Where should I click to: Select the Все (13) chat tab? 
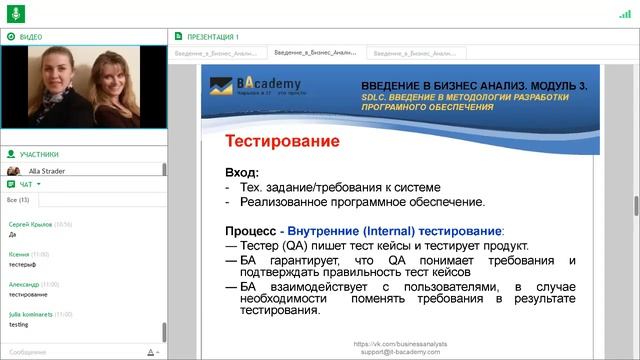pyautogui.click(x=18, y=200)
